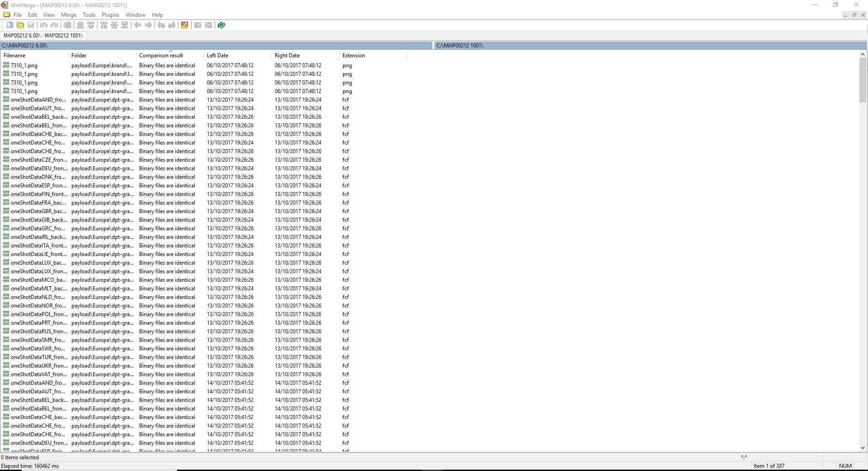
Task: Click the scrollbar down arrow of file list
Action: 863,448
